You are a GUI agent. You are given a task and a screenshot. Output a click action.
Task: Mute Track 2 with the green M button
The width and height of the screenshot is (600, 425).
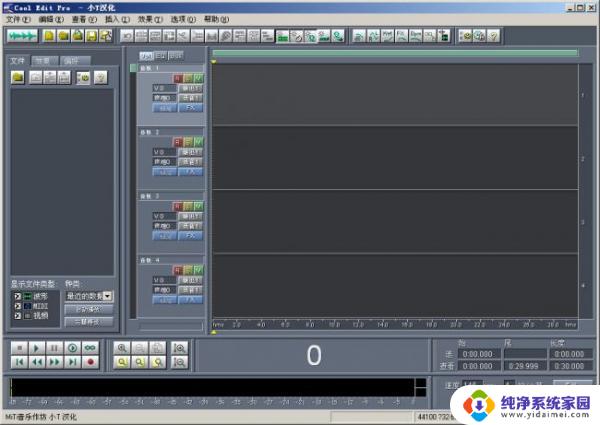coord(198,140)
